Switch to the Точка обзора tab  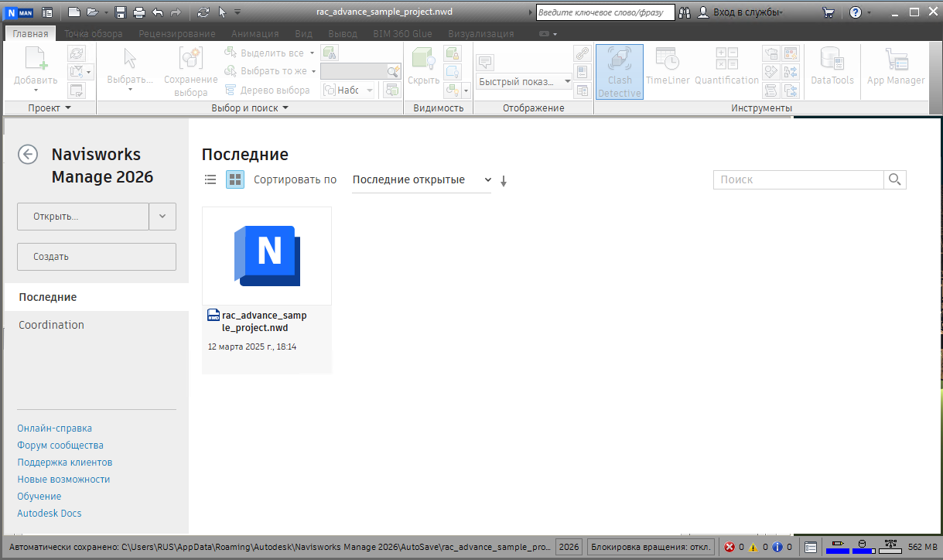coord(93,34)
